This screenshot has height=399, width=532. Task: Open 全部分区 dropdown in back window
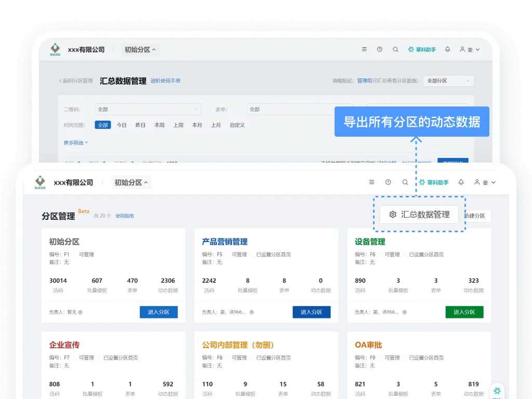coord(448,81)
